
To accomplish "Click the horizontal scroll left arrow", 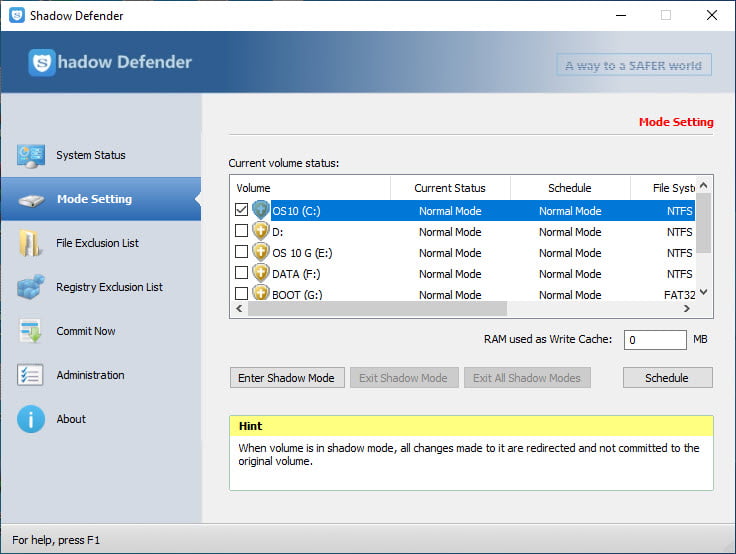I will click(x=239, y=308).
